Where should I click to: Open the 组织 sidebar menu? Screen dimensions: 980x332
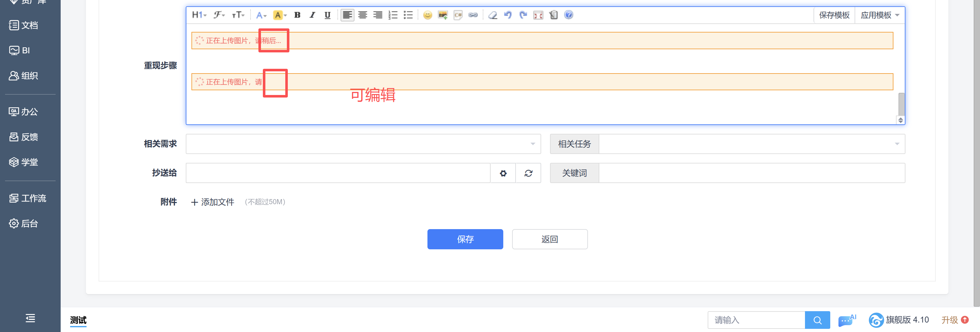click(24, 76)
